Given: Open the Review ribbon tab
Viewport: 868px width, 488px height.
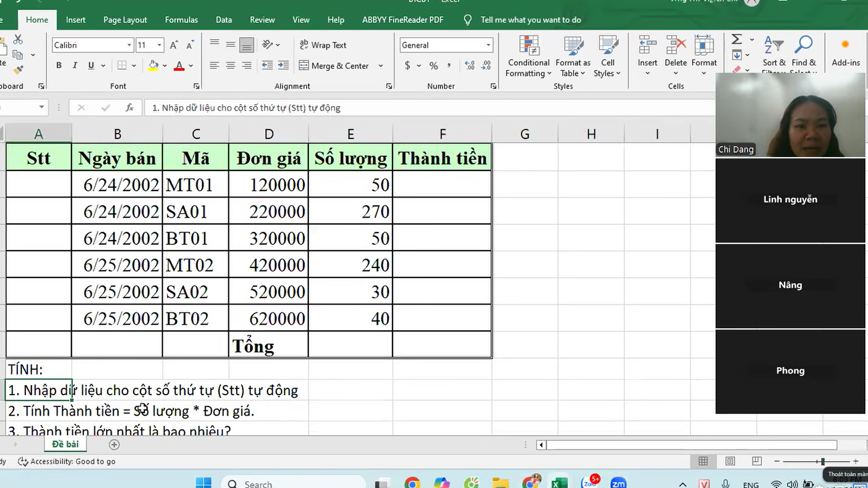Looking at the screenshot, I should point(262,20).
